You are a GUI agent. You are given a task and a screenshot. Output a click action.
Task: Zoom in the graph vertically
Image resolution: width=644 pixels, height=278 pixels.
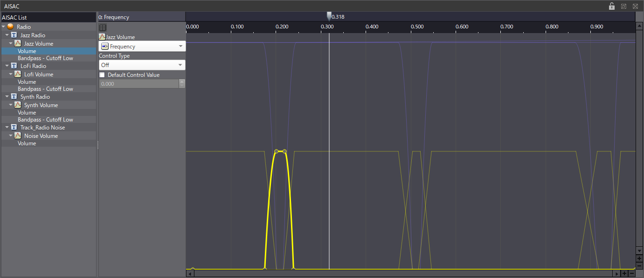[x=639, y=258]
